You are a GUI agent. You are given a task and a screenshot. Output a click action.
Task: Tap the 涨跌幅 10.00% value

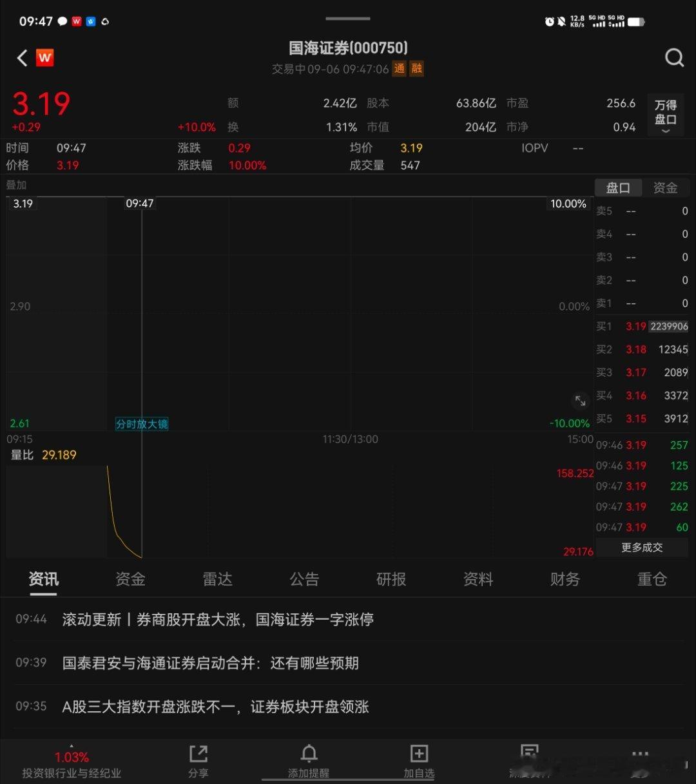point(247,166)
